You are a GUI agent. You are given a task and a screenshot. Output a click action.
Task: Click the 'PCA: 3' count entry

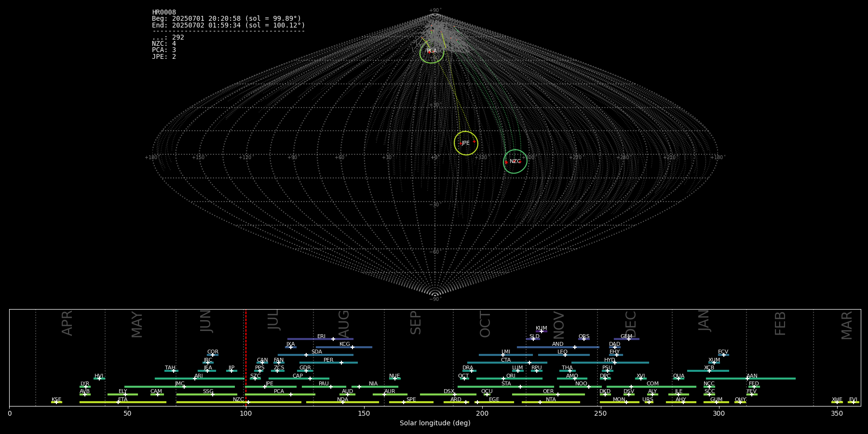coord(164,50)
